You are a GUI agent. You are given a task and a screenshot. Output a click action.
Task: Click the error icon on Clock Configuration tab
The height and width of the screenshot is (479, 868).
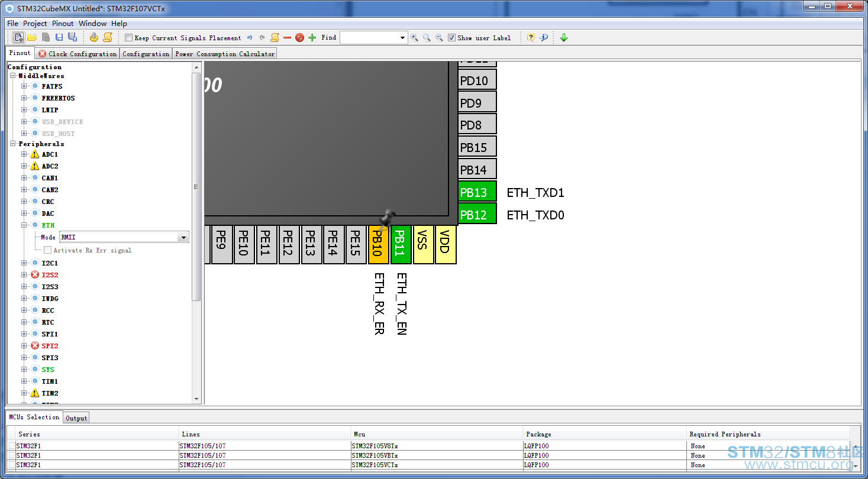[43, 54]
